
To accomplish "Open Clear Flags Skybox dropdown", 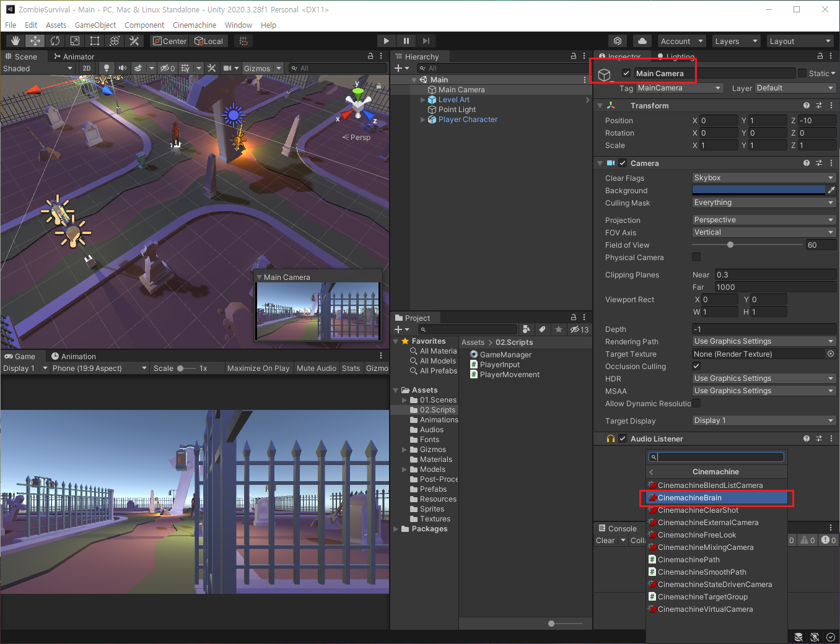I will tap(764, 178).
